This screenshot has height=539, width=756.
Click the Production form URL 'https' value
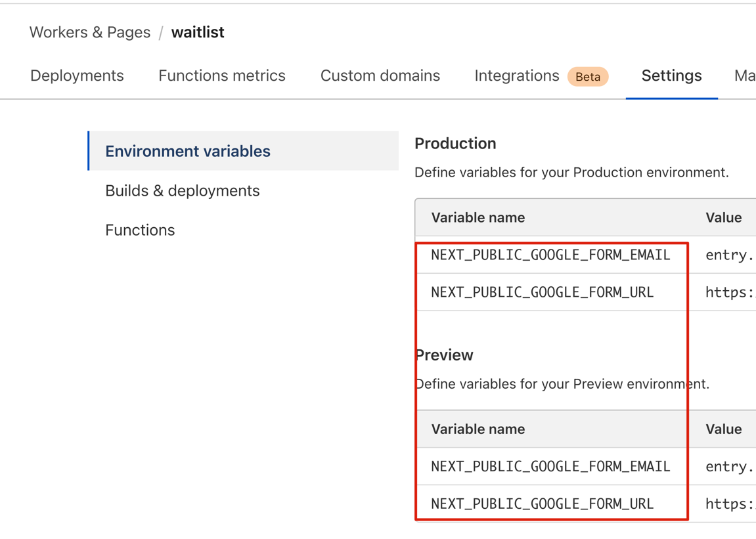click(729, 293)
